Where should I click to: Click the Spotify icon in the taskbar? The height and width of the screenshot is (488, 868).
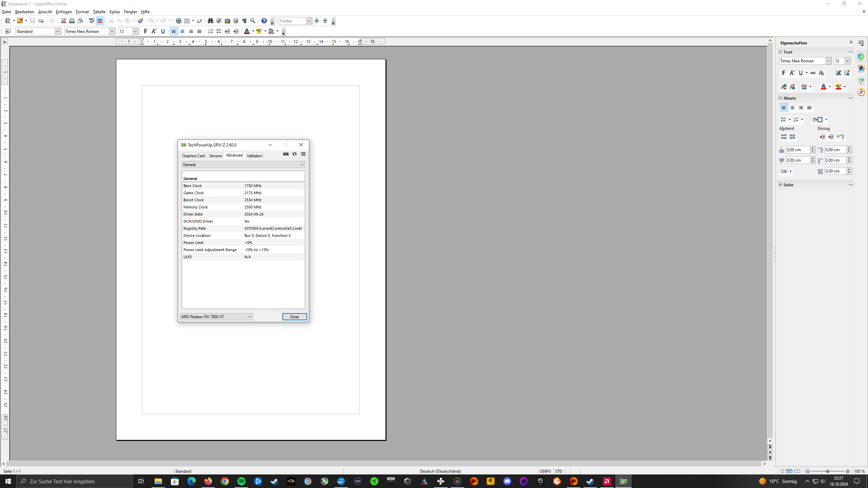point(241,481)
